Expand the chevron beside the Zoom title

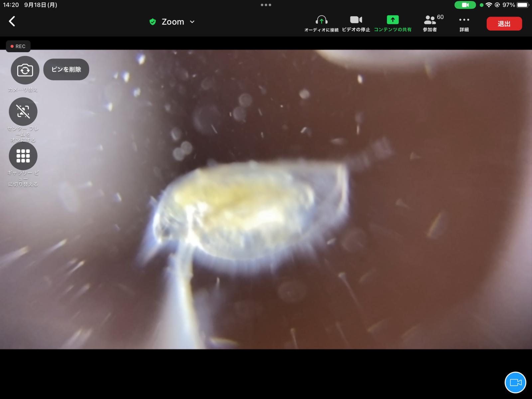point(192,22)
